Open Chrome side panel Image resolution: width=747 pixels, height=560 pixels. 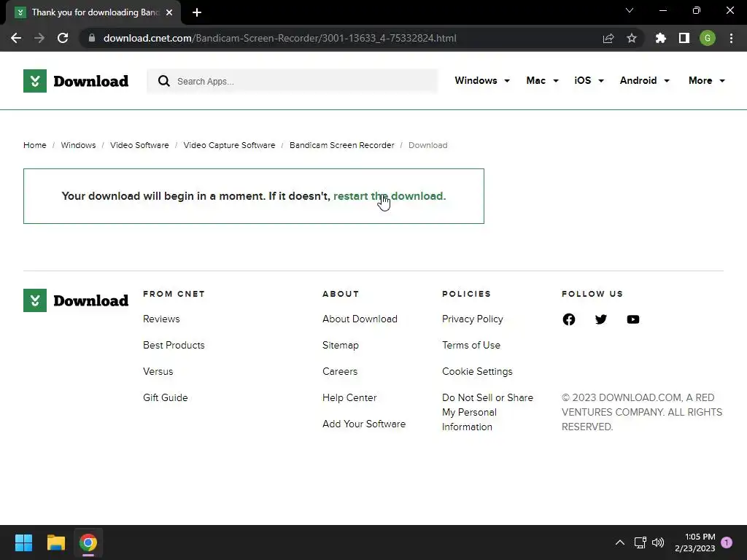tap(684, 38)
